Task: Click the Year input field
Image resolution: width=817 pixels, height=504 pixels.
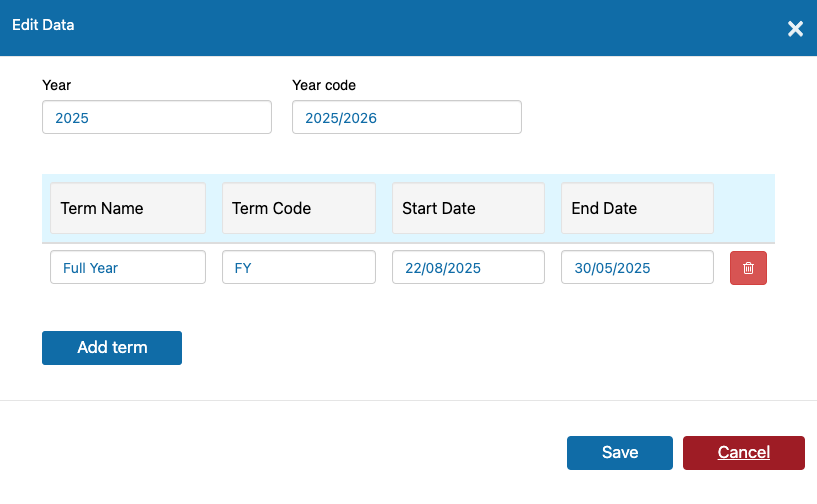Action: coord(157,117)
